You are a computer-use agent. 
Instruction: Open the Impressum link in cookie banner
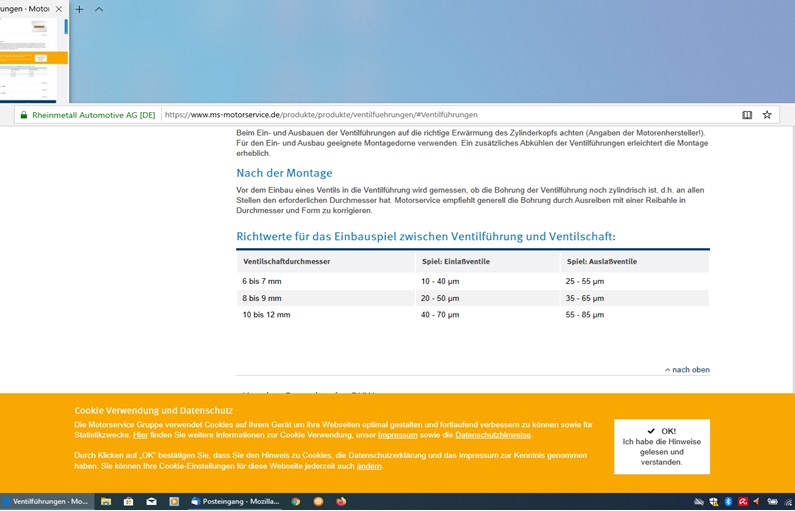[x=397, y=435]
